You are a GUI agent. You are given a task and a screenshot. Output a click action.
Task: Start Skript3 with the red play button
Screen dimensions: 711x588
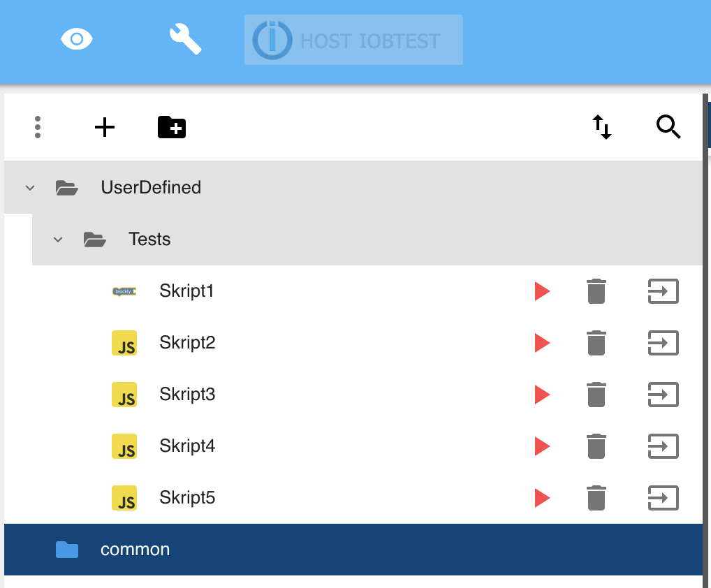coord(542,395)
